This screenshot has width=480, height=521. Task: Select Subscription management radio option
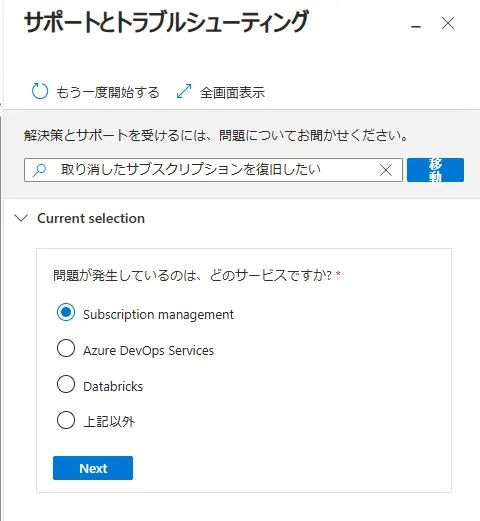[66, 312]
